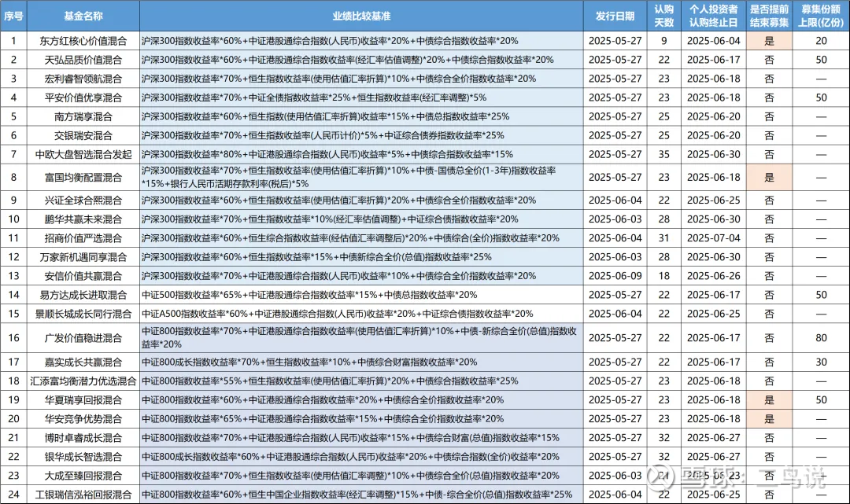Select the share cap 80 for 广发价值稳进混合
The height and width of the screenshot is (504, 850).
pos(821,338)
